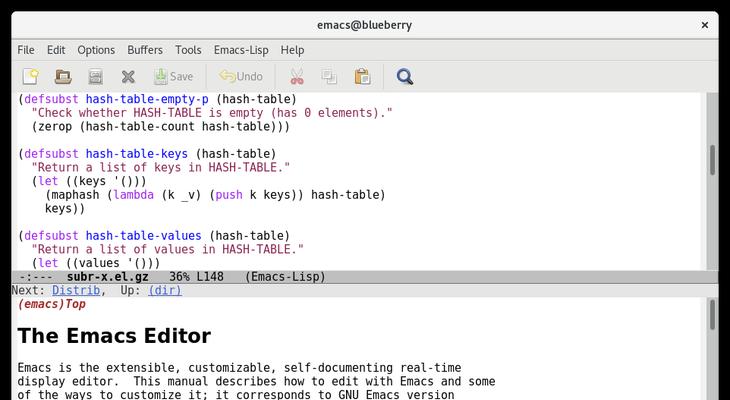Image resolution: width=730 pixels, height=400 pixels.
Task: Click the New File toolbar icon
Action: 31,76
